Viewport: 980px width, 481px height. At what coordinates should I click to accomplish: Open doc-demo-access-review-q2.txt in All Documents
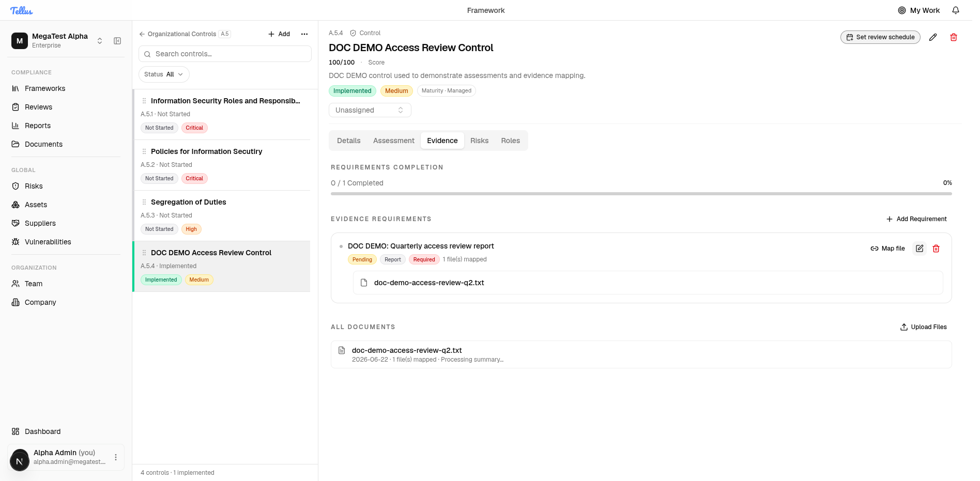(x=641, y=354)
